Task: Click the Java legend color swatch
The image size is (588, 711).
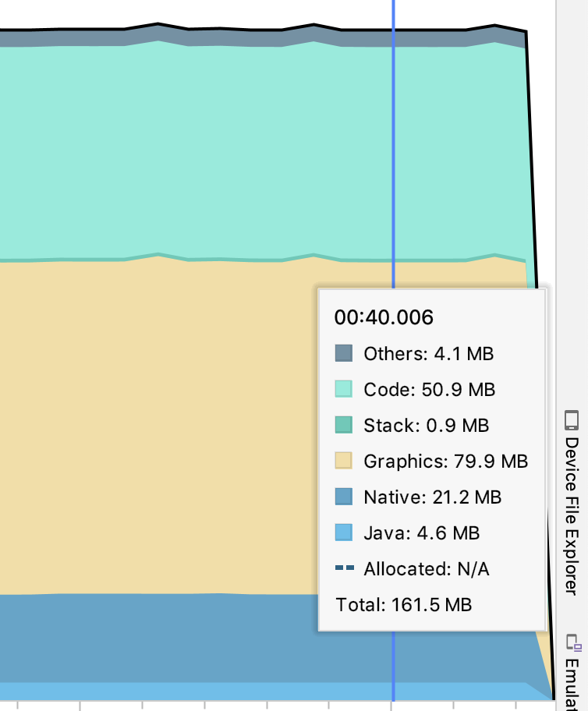Action: point(344,532)
